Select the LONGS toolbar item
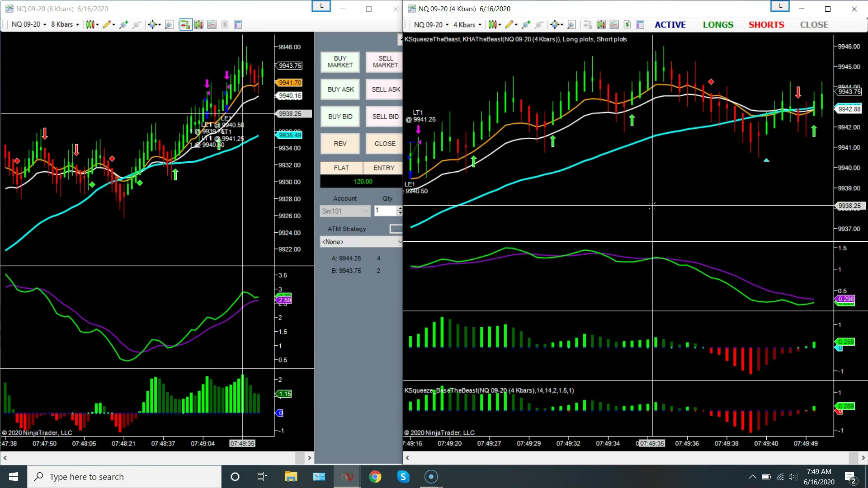 (718, 25)
